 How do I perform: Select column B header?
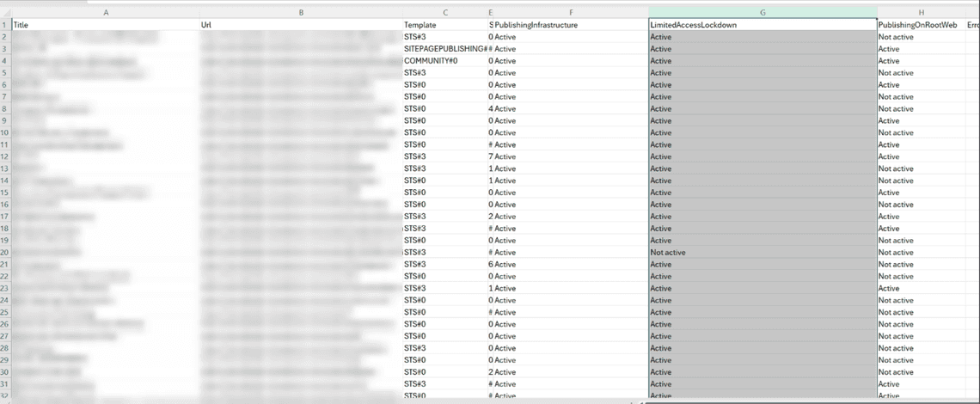click(x=301, y=13)
